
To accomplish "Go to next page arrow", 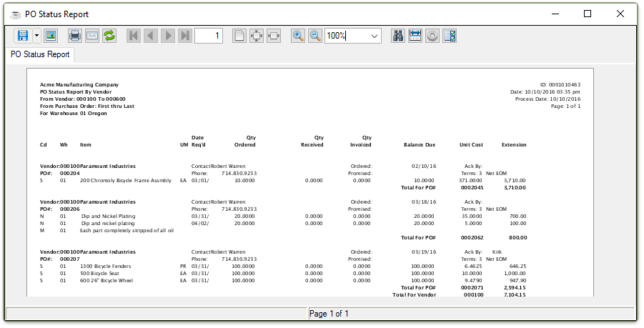I will pyautogui.click(x=167, y=36).
